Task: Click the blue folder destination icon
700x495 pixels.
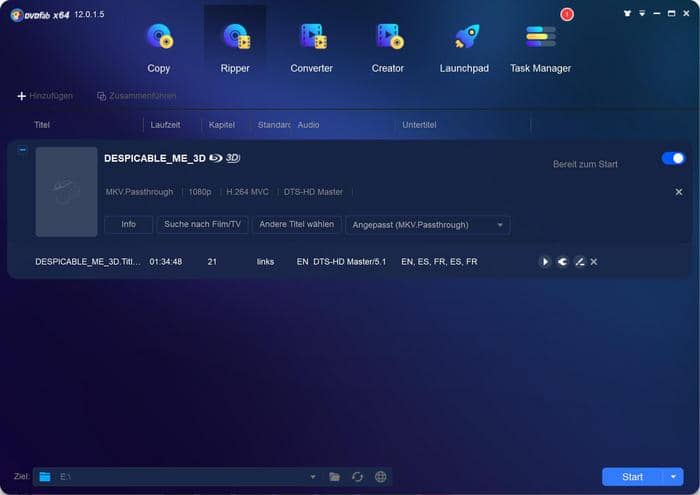Action: click(45, 477)
